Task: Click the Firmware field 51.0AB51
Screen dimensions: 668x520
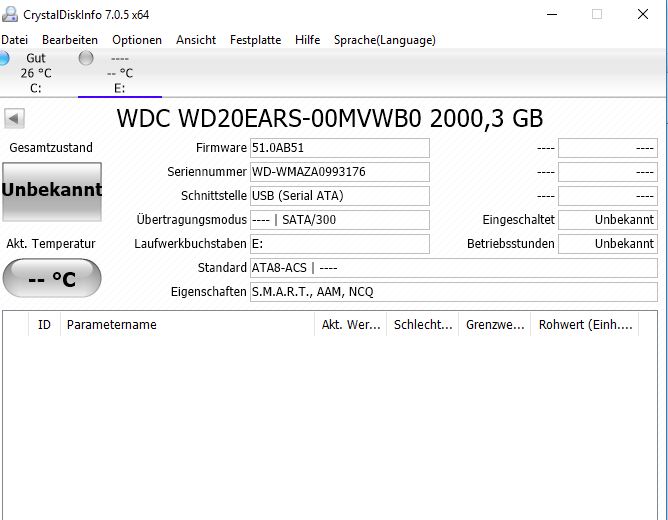Action: [340, 148]
